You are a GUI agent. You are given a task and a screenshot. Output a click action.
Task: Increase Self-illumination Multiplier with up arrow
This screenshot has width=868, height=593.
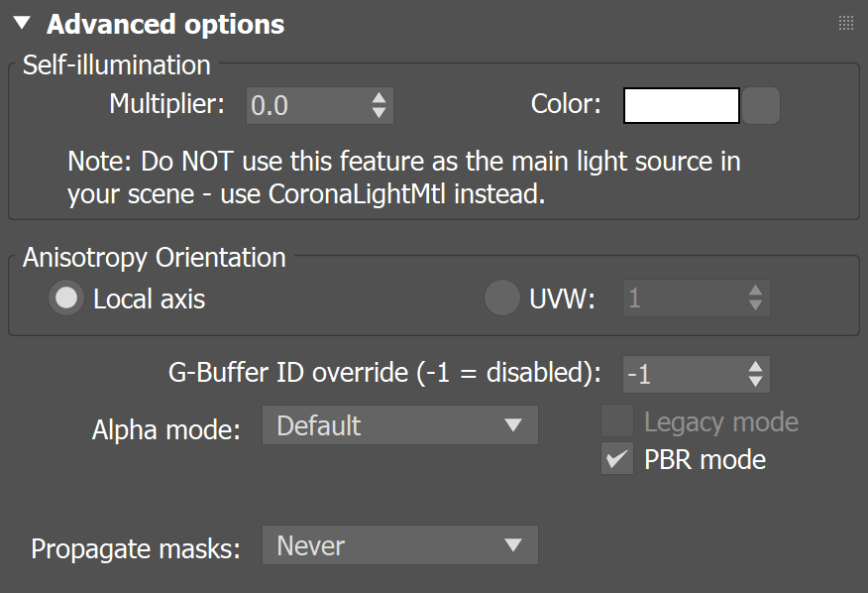379,97
